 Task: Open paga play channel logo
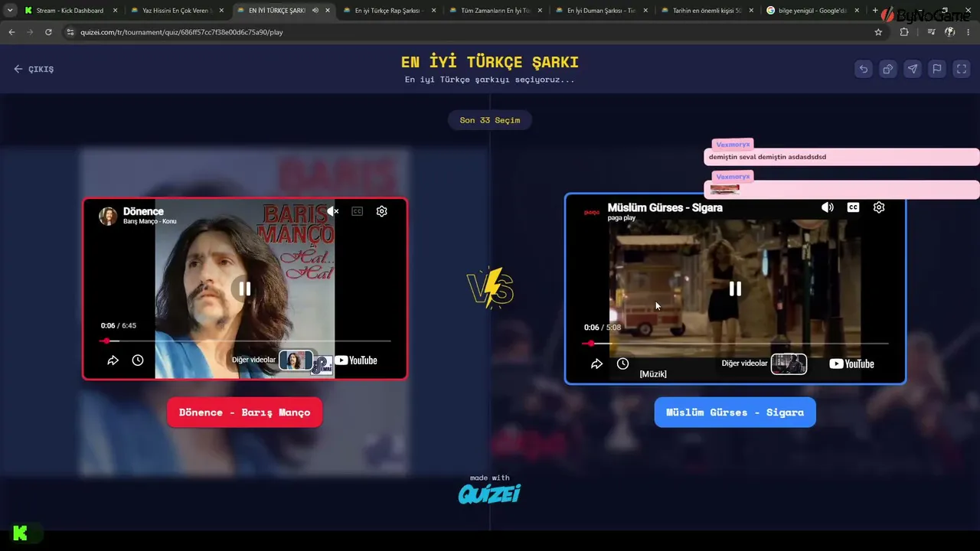[x=592, y=212]
